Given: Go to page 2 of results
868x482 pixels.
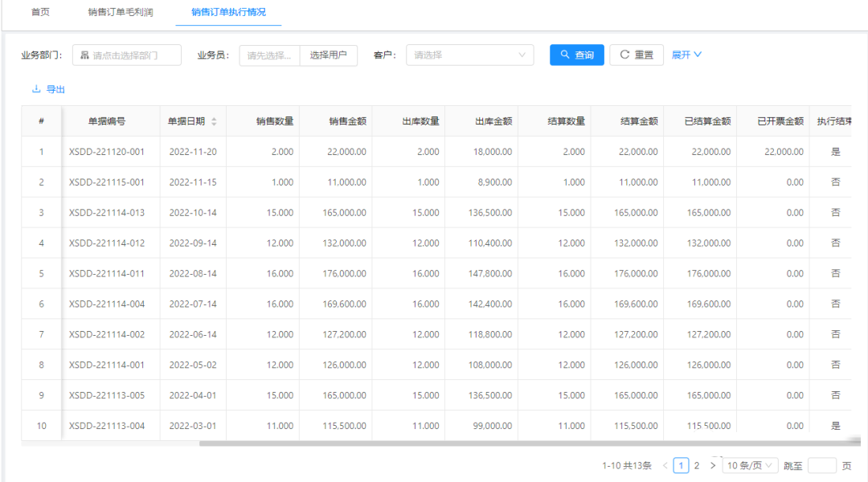Looking at the screenshot, I should (x=697, y=465).
